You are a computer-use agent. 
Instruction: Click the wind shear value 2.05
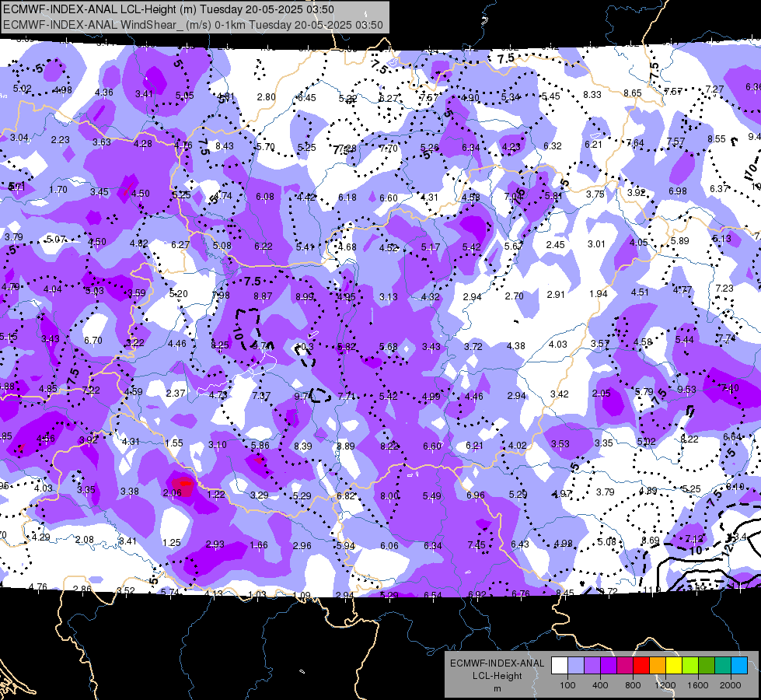click(601, 393)
